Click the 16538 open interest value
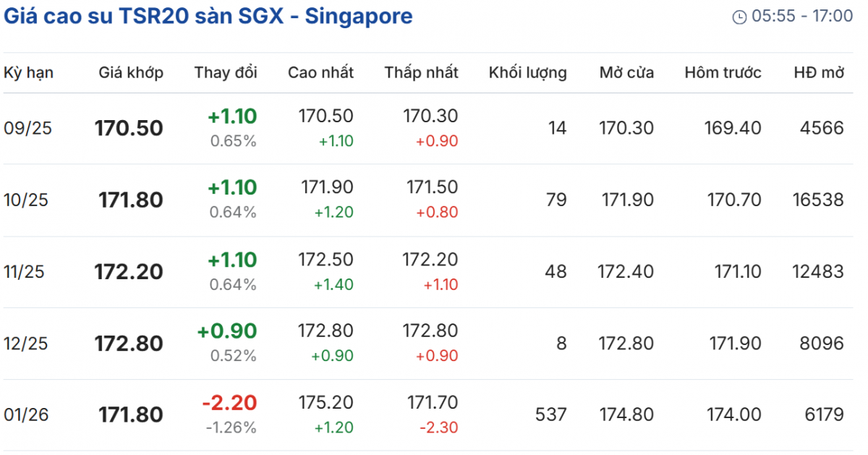The height and width of the screenshot is (455, 868). point(817,200)
